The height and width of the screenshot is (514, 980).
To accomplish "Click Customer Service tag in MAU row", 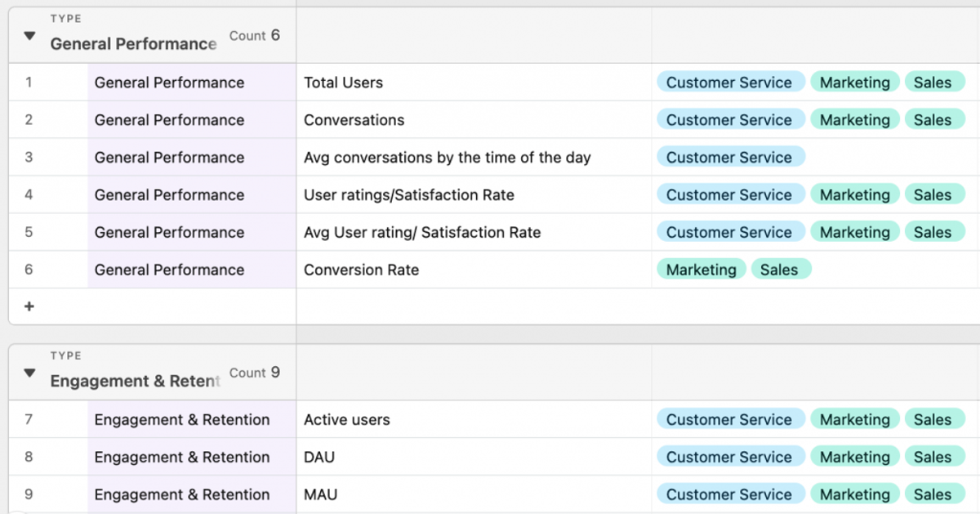I will pos(731,495).
